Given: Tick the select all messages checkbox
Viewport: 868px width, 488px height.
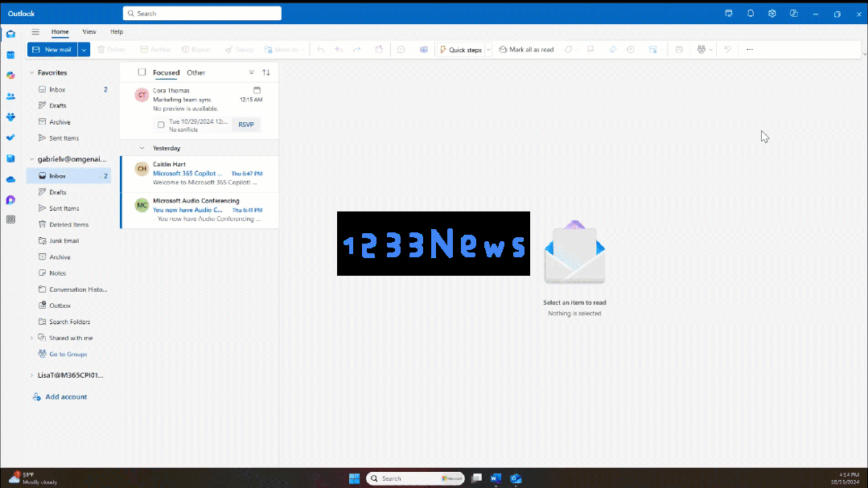Looking at the screenshot, I should click(142, 72).
